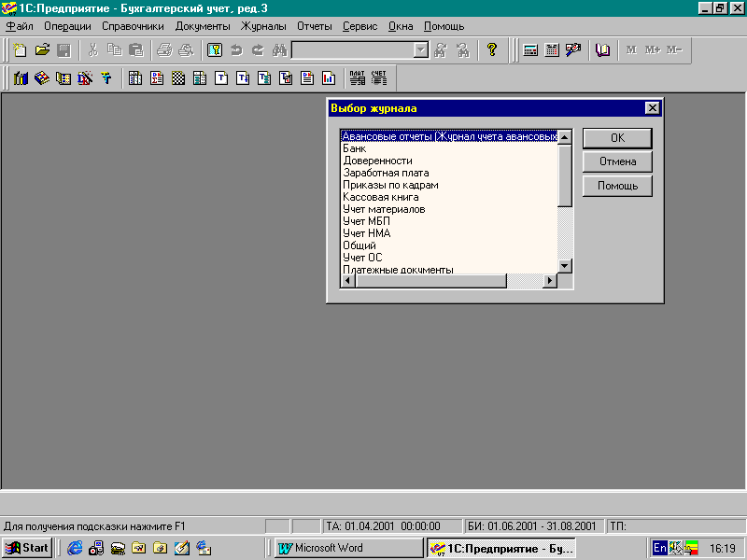Click the Copy toolbar icon

pos(114,50)
